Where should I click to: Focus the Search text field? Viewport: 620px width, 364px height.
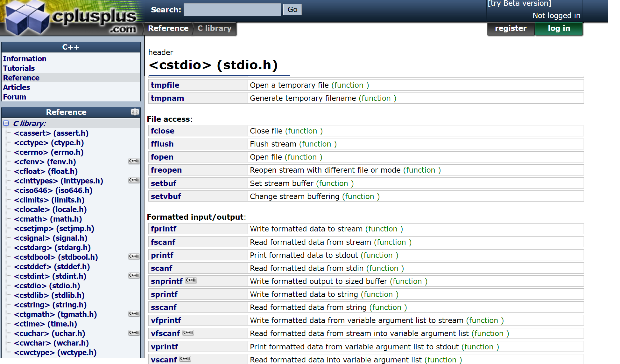(232, 10)
